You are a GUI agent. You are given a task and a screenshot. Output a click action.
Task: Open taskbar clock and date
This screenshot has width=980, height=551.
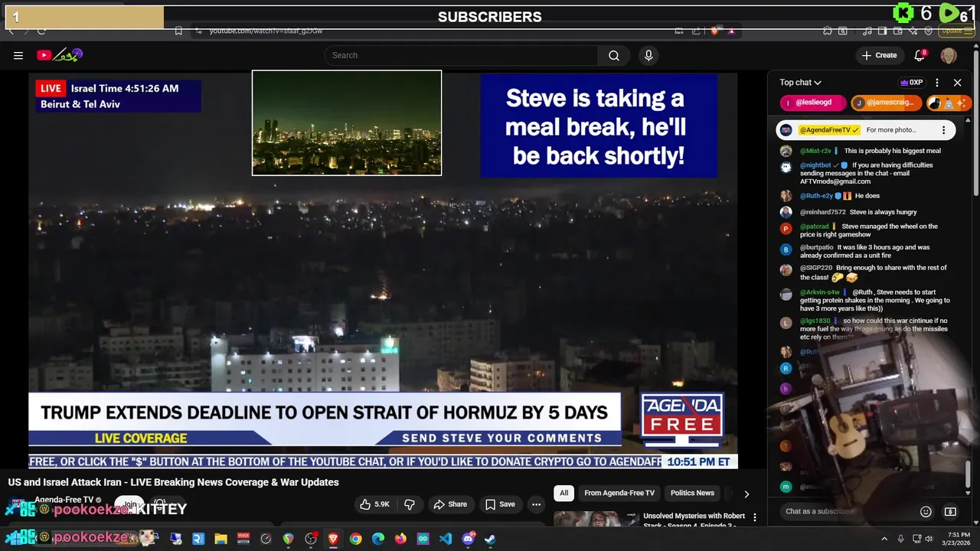[959, 539]
